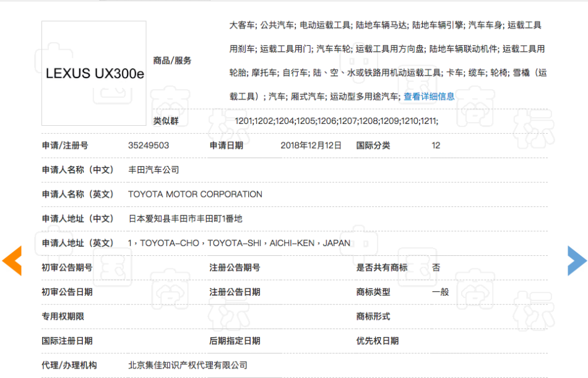This screenshot has height=378, width=588.
Task: Click the LEXUS UX300e trademark image
Action: (x=93, y=73)
